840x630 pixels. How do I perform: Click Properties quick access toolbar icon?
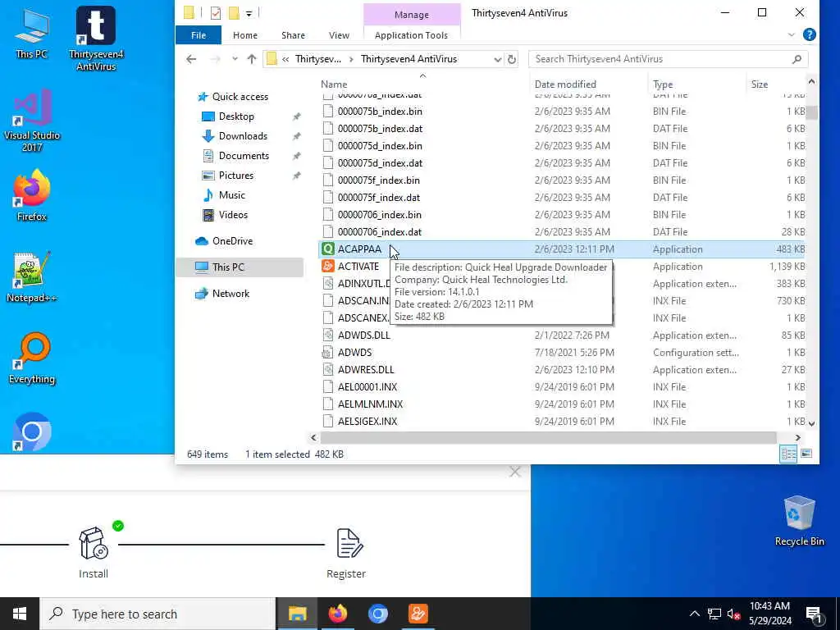(216, 13)
